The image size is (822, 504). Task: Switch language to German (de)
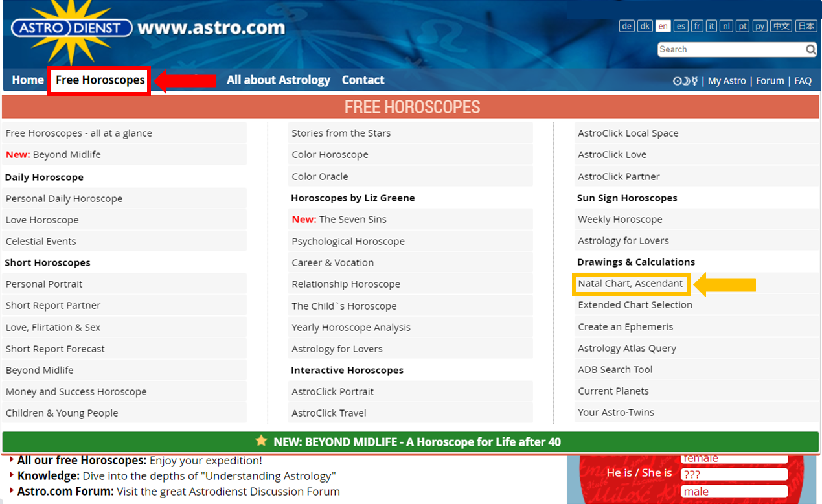click(626, 26)
